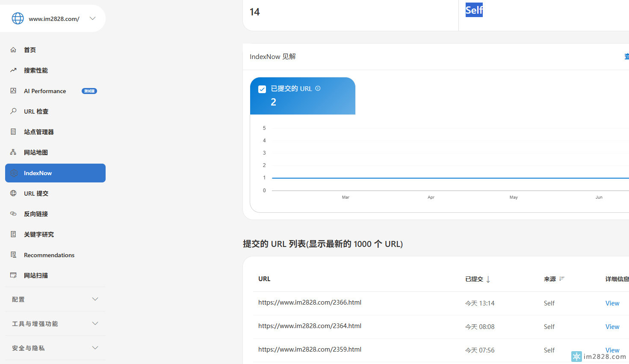Viewport: 629px width, 364px height.
Task: Click the chain link icon for 反向链接
Action: coord(13,214)
